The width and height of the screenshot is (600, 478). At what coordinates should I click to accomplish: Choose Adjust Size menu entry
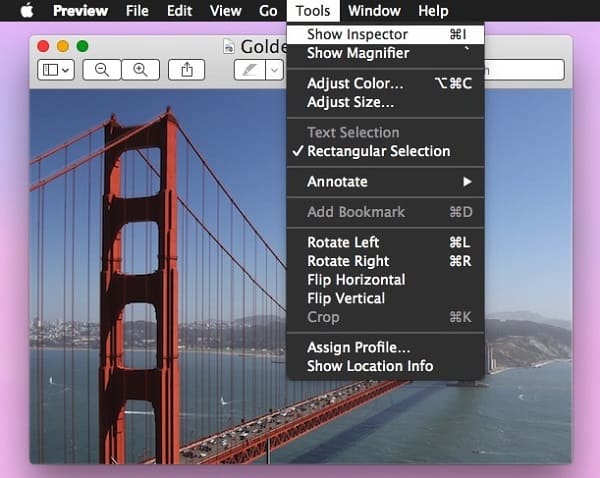350,102
